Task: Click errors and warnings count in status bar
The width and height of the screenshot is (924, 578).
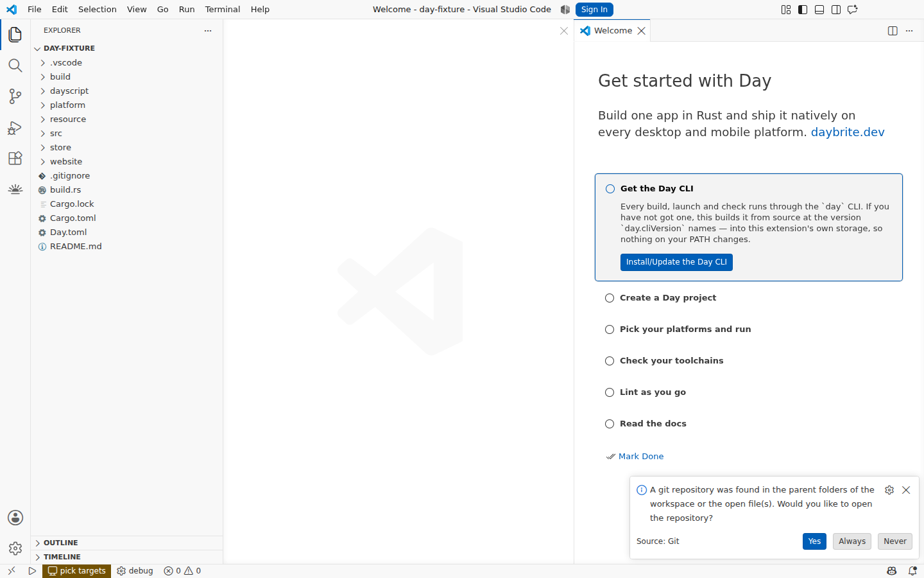Action: [x=182, y=571]
